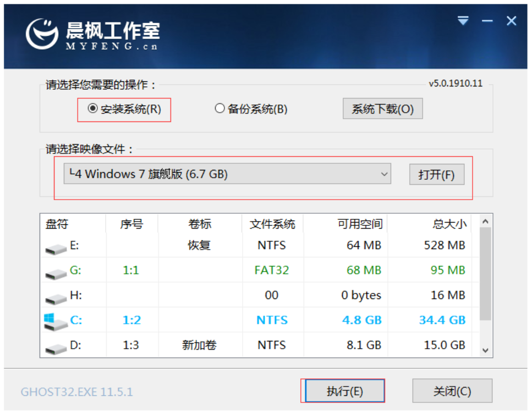Screen dimensions: 532x414
Task: Click the 盘符 column header
Action: pyautogui.click(x=57, y=224)
